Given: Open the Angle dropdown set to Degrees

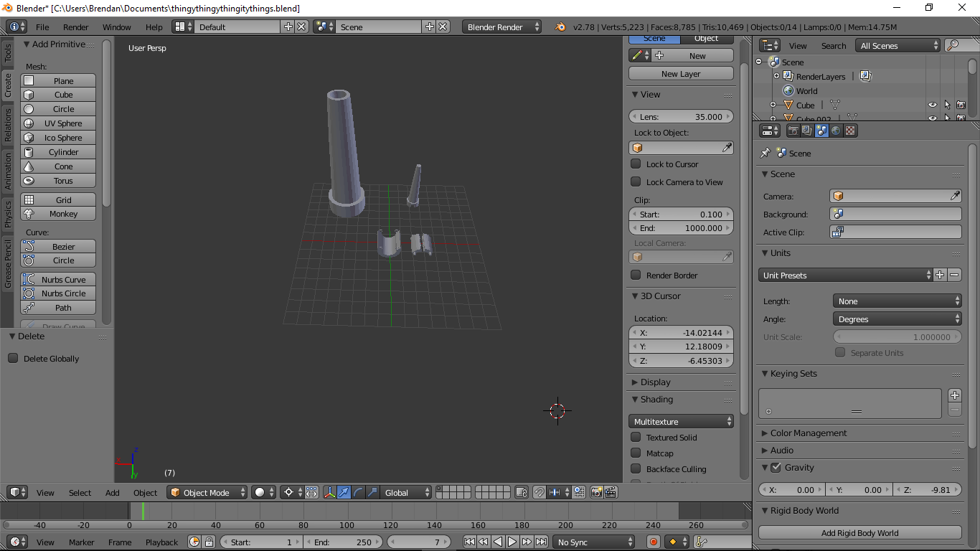Looking at the screenshot, I should coord(897,319).
